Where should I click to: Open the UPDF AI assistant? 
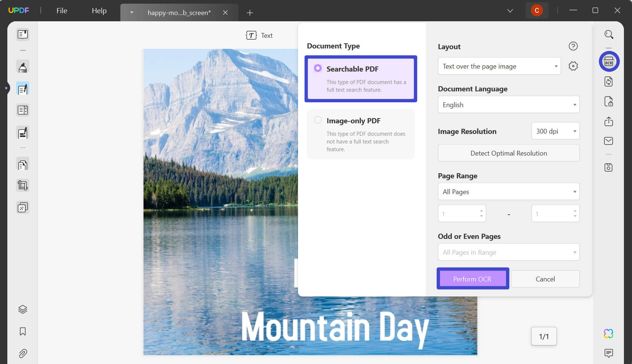(609, 334)
